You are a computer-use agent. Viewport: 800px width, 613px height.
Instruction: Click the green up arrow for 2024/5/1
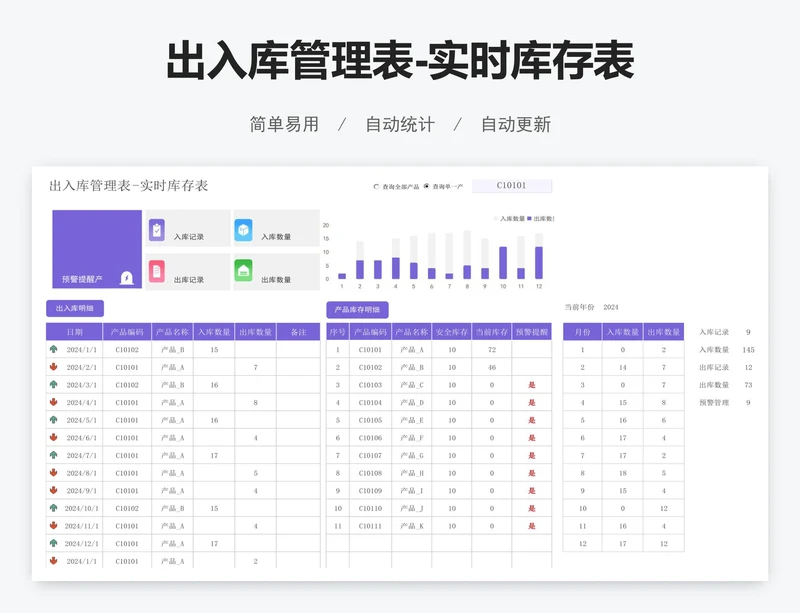click(54, 420)
